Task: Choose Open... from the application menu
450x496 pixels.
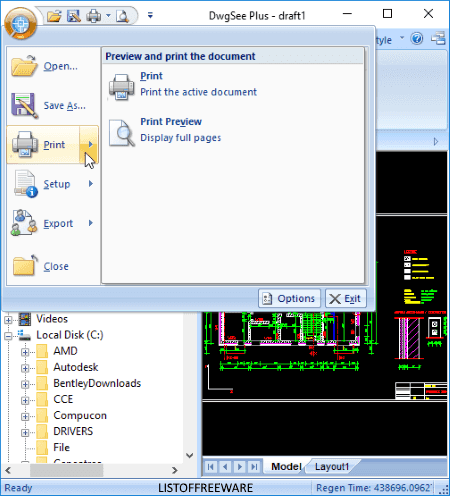Action: pos(53,66)
